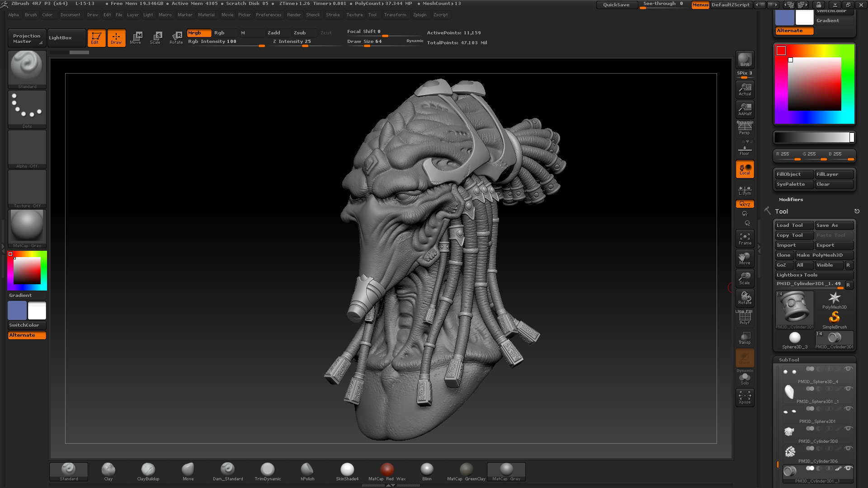Click the FillObject button
The width and height of the screenshot is (868, 488).
[x=794, y=174]
